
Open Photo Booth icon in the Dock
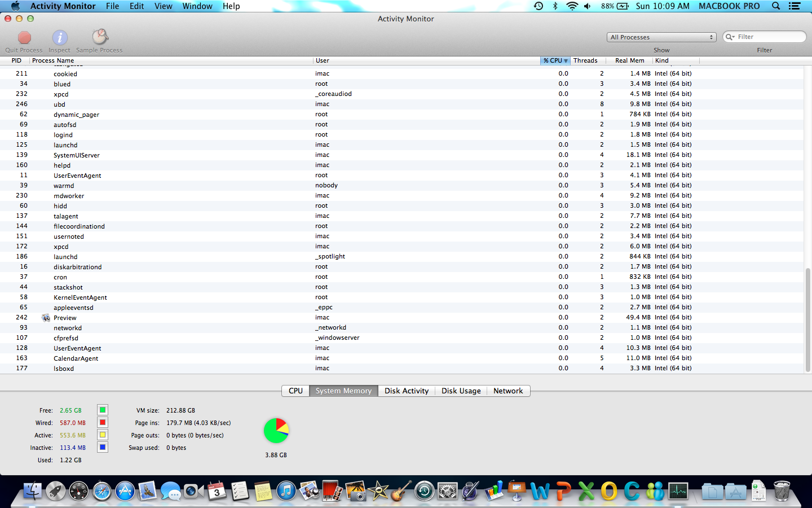point(332,491)
